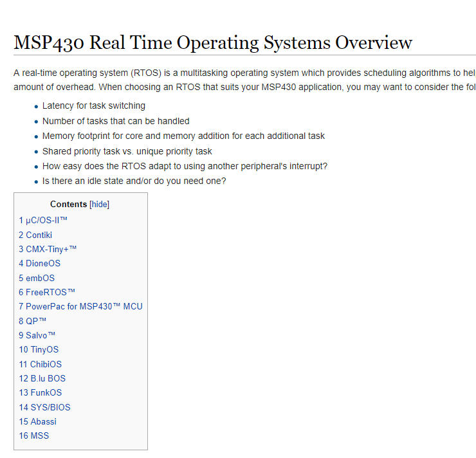Click intro paragraph starting 'A real-time operating system'

tap(244, 80)
